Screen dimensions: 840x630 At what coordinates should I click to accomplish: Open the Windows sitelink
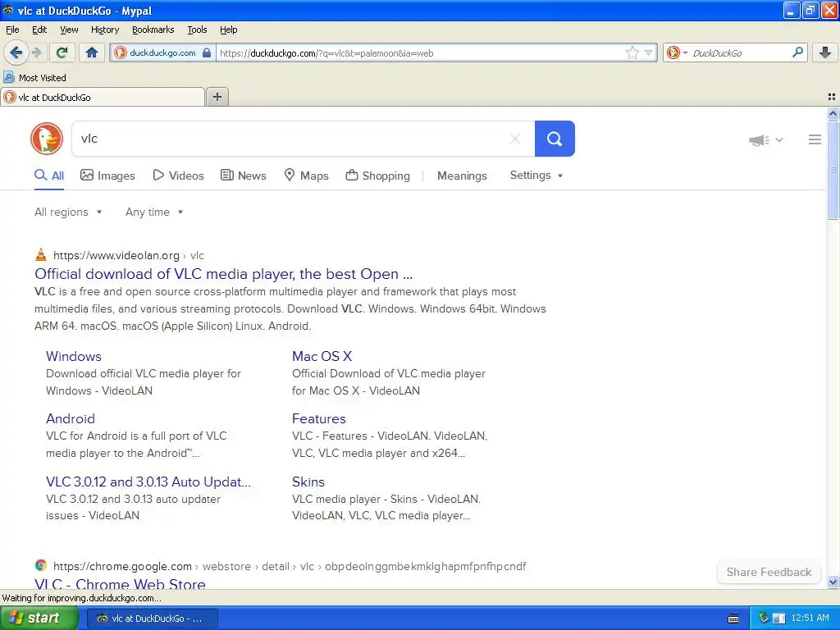(x=74, y=356)
